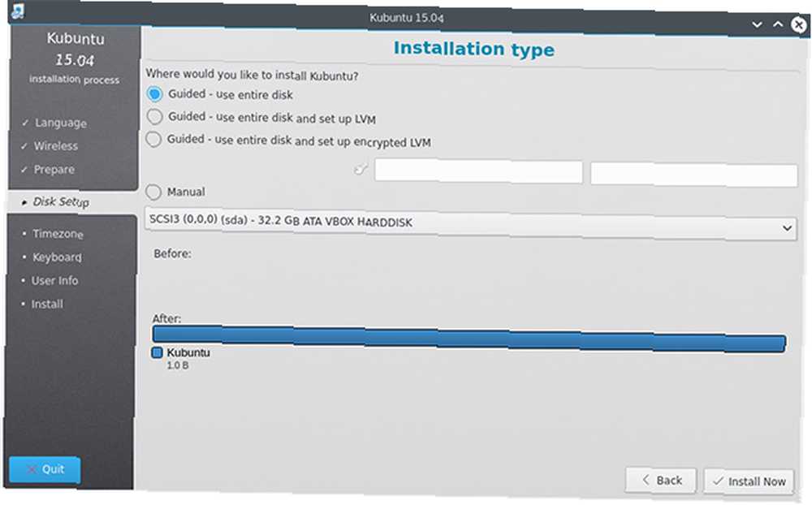Select the Install step in sidebar

coord(46,304)
